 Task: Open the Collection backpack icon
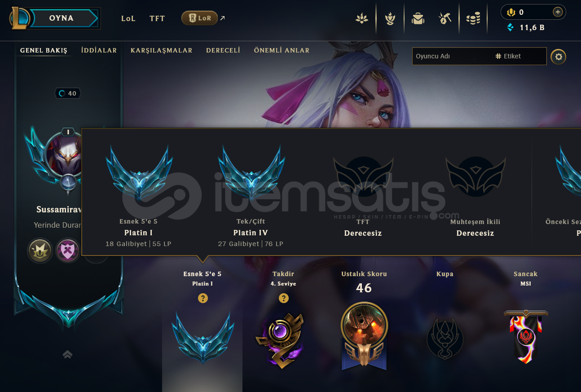[418, 18]
